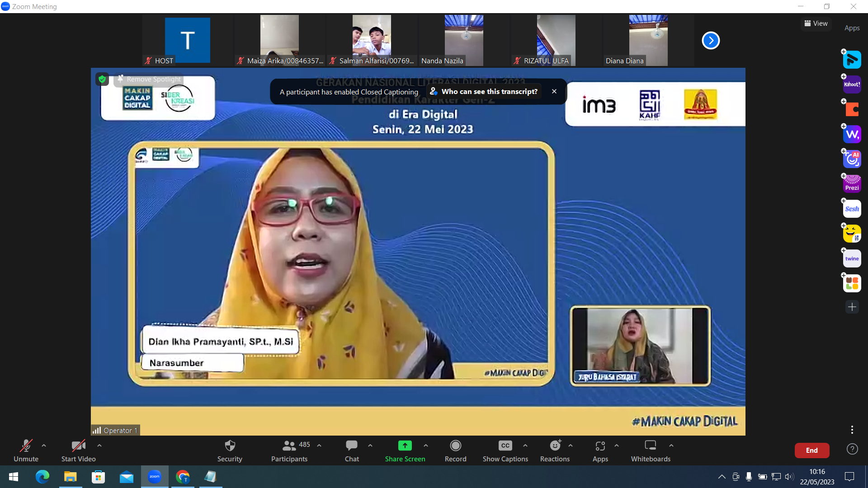Select Diana Diana's video thumbnail
The image size is (868, 488).
648,40
